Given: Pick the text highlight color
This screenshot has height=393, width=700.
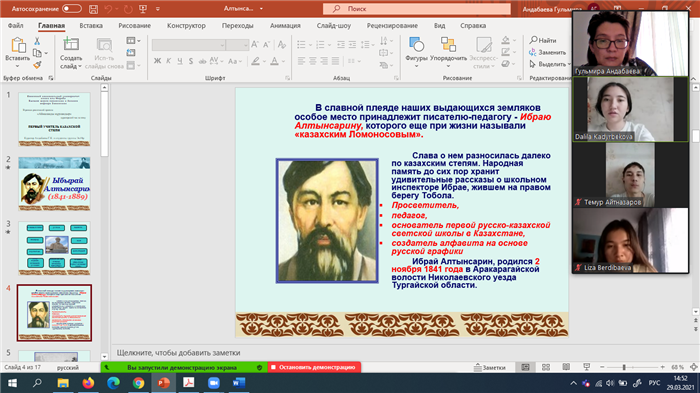Looking at the screenshot, I should [x=255, y=61].
